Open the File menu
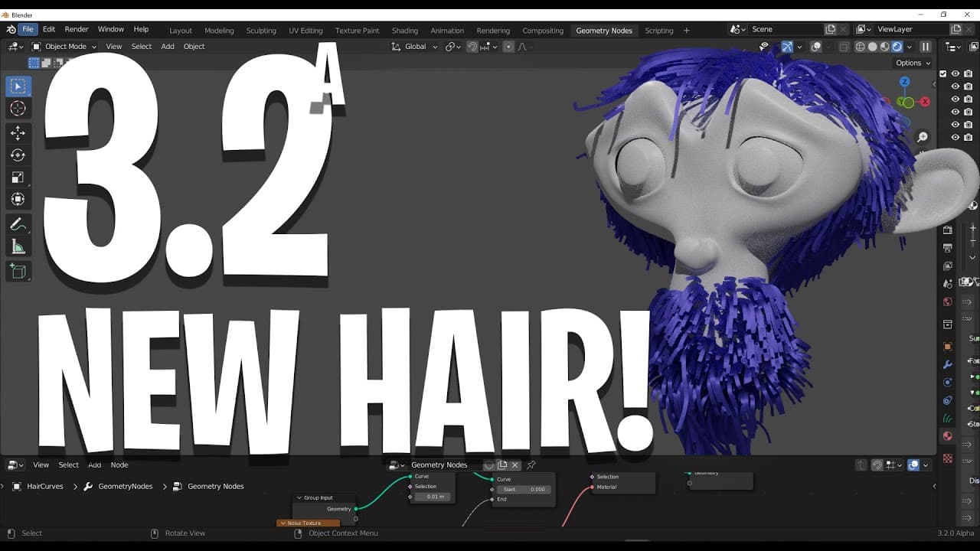980x551 pixels. (x=28, y=29)
